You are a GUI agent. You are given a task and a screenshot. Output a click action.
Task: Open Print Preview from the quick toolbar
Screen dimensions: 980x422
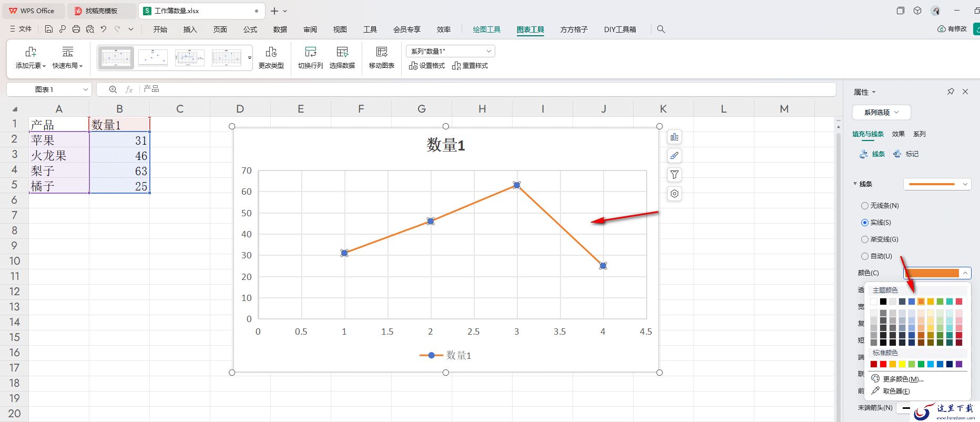click(90, 29)
